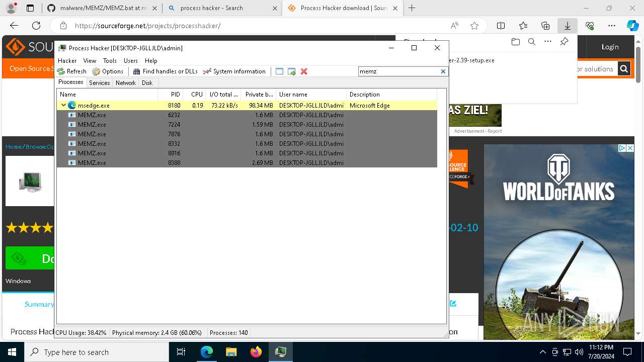Open the Hacker menu

(x=67, y=60)
